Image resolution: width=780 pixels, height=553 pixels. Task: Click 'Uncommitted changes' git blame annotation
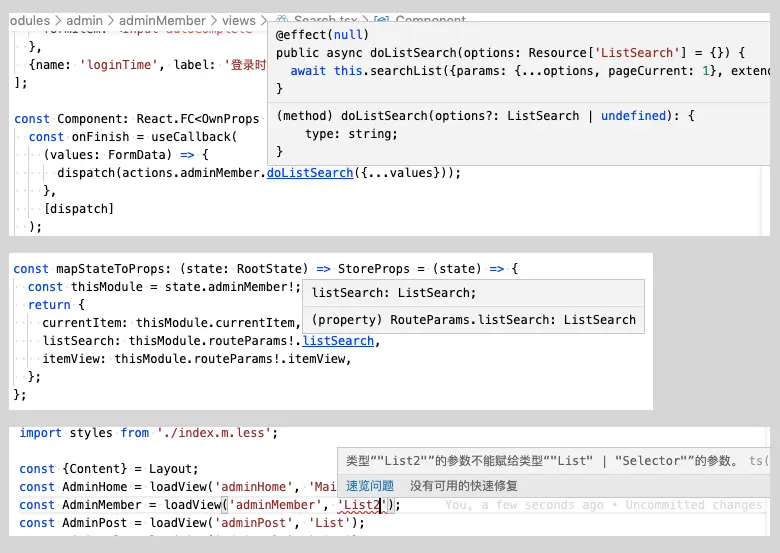coord(693,505)
